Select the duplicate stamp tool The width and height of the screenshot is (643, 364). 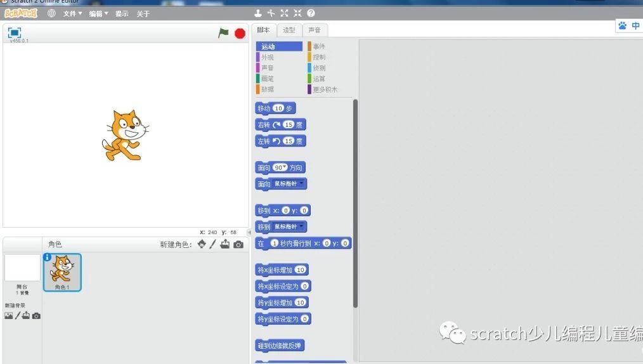(x=258, y=13)
